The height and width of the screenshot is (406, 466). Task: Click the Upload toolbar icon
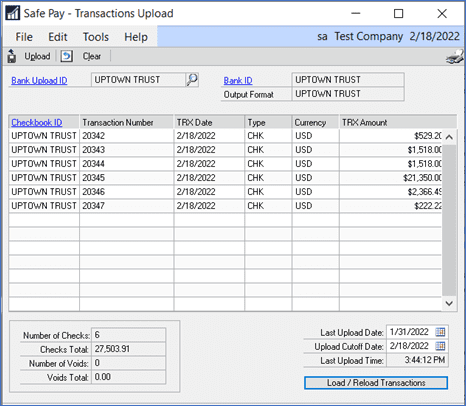pos(12,56)
